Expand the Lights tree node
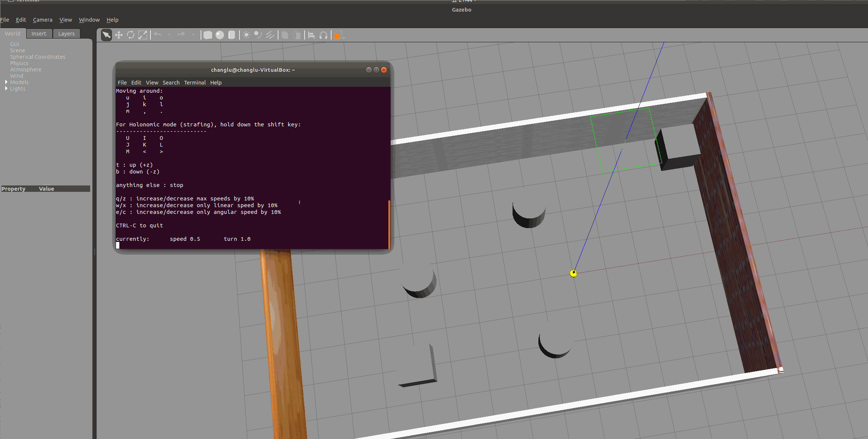The height and width of the screenshot is (439, 868). click(x=6, y=88)
